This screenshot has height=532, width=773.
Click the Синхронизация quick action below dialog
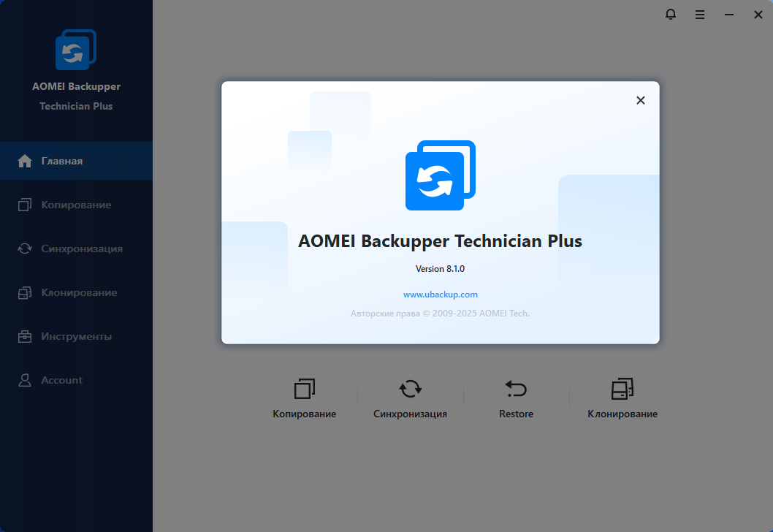pyautogui.click(x=410, y=398)
